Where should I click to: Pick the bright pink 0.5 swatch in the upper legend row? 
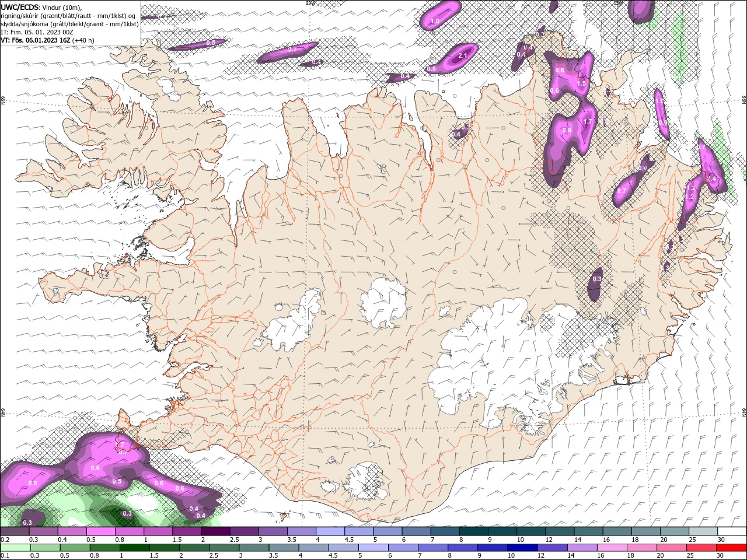[100, 531]
